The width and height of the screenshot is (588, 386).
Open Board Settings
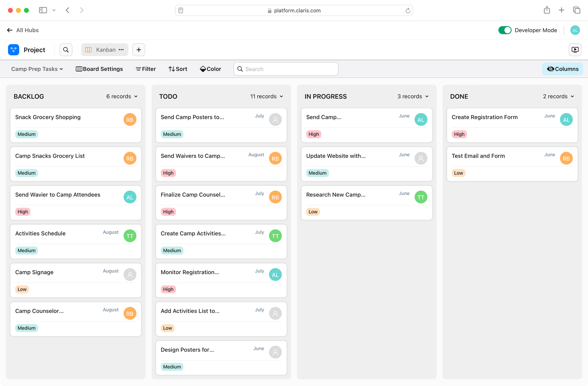[99, 69]
